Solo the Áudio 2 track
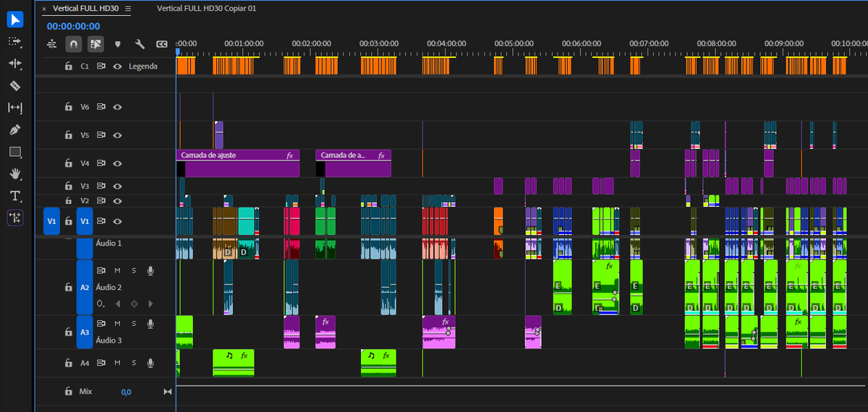This screenshot has height=412, width=868. [134, 270]
